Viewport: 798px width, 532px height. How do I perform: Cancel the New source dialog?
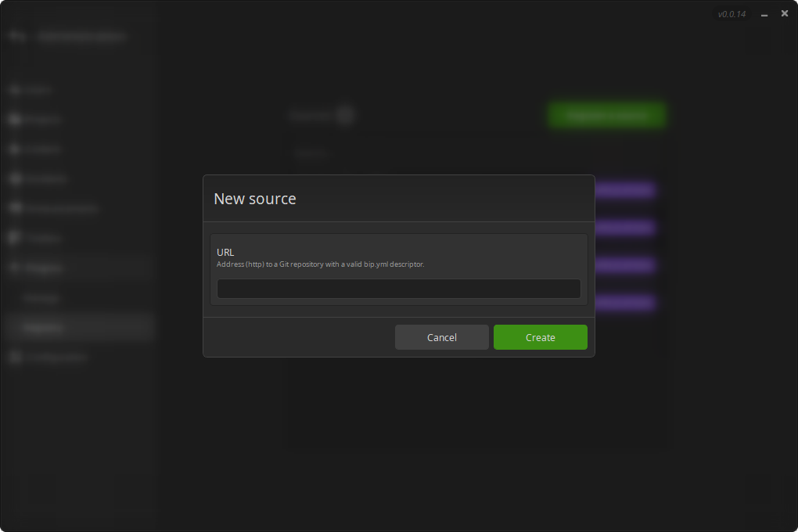pos(441,337)
